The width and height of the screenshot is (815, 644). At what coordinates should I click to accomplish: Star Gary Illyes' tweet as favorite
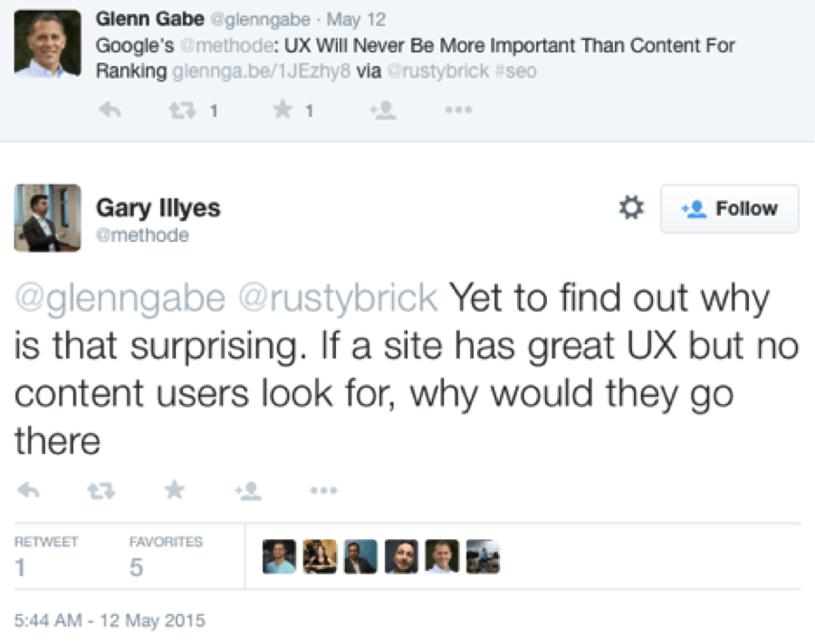174,490
